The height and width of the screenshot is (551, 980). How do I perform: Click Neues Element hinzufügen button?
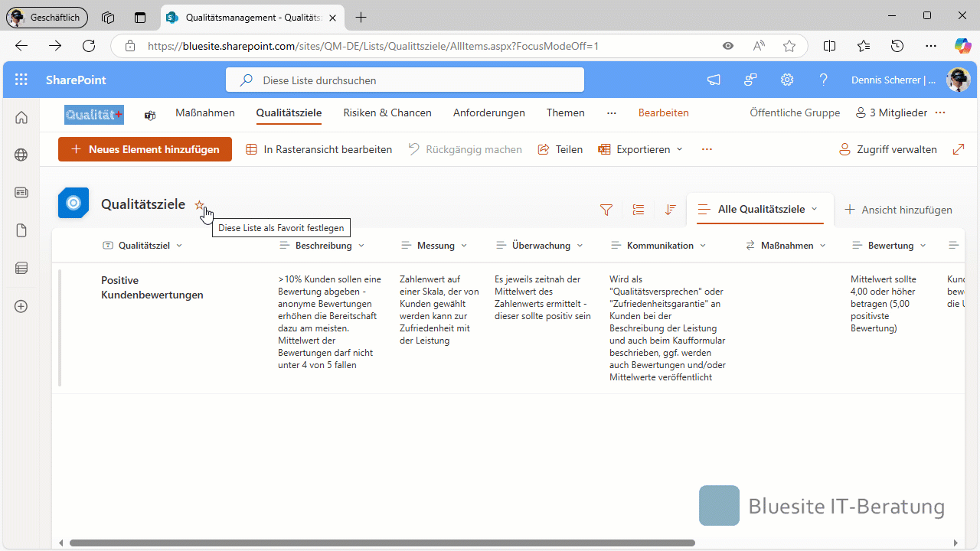[145, 149]
